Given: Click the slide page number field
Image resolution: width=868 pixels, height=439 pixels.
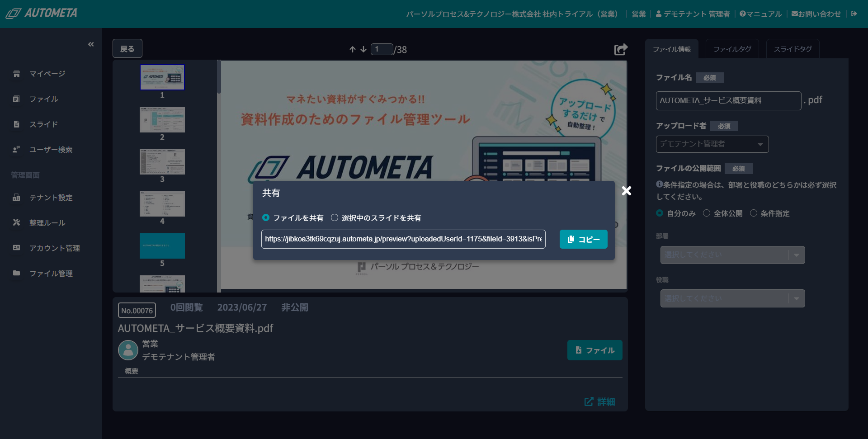Looking at the screenshot, I should coord(382,49).
